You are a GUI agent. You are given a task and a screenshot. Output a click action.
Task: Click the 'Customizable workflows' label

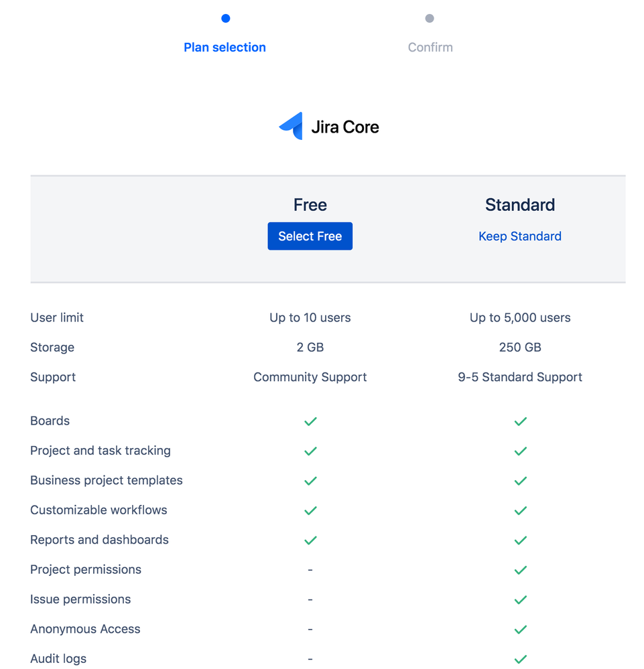point(99,510)
